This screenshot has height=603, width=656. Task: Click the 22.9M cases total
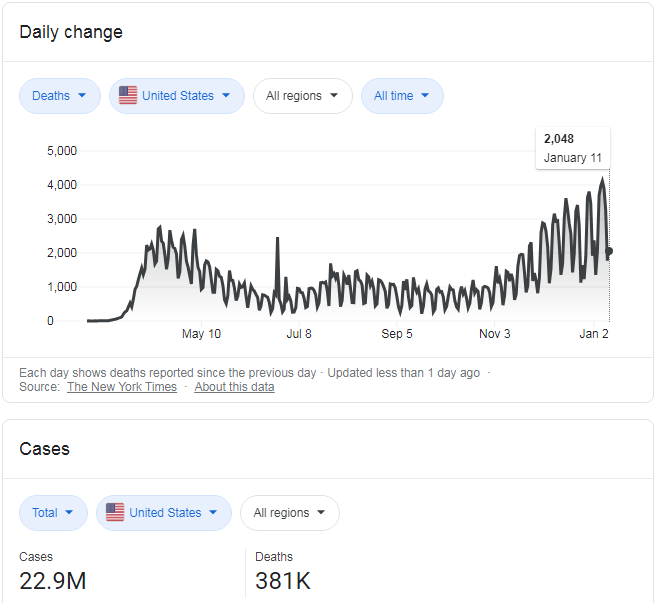53,580
